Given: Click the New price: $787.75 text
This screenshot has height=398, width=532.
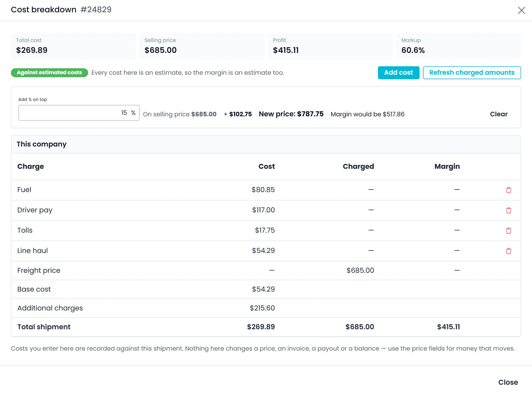Looking at the screenshot, I should point(291,114).
